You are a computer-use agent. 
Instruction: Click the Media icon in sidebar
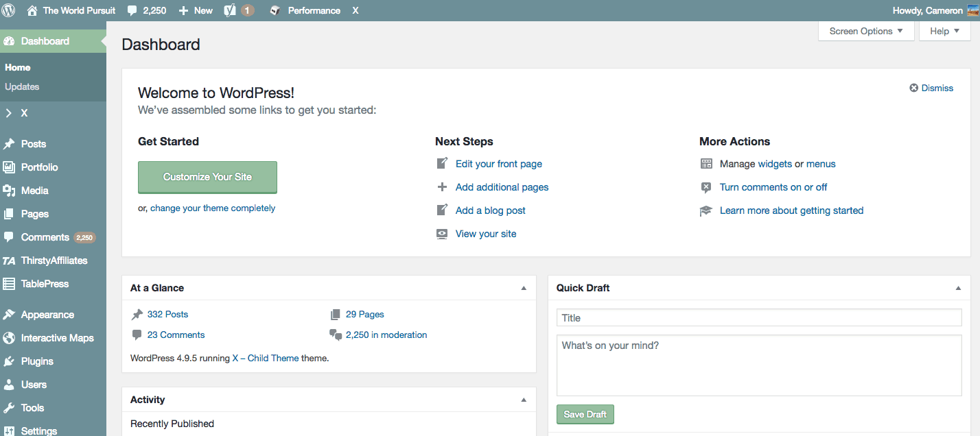(9, 191)
